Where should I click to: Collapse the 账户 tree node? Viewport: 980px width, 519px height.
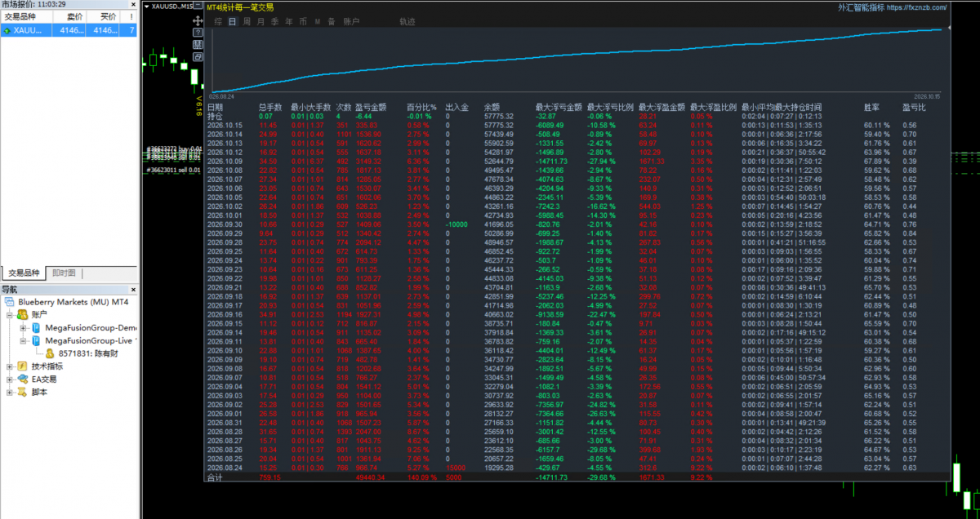[x=10, y=314]
